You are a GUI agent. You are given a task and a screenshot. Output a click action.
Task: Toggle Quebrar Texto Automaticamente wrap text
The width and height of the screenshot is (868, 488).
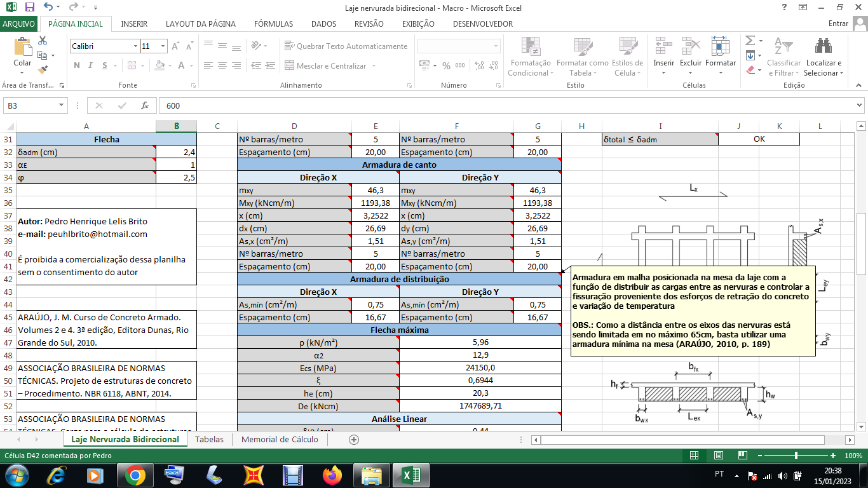[346, 46]
